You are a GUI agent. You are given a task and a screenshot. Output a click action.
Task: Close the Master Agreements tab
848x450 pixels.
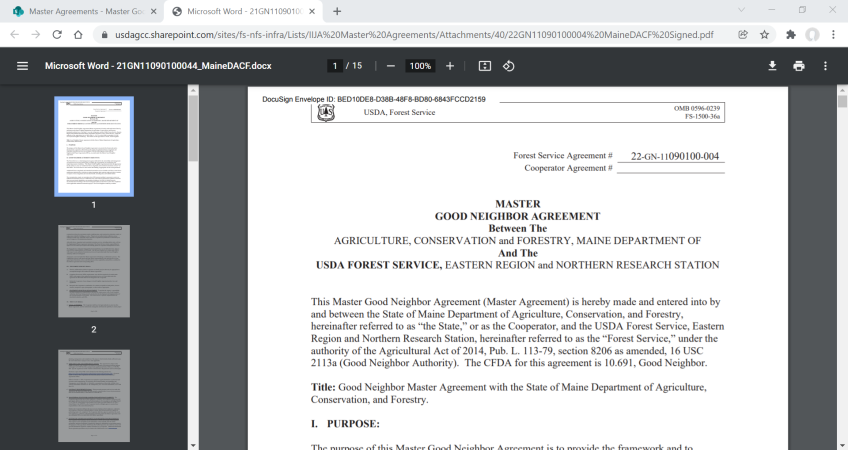click(154, 11)
